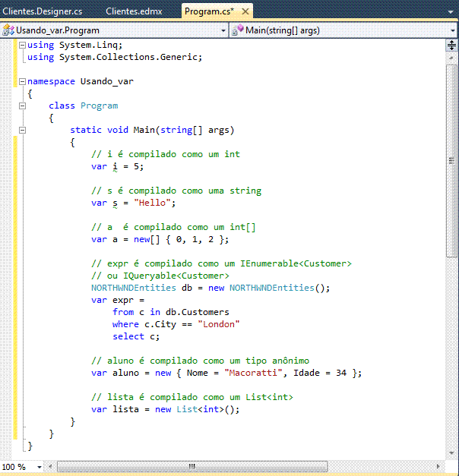Click 'expr' in 'var expr ='

[x=123, y=300]
